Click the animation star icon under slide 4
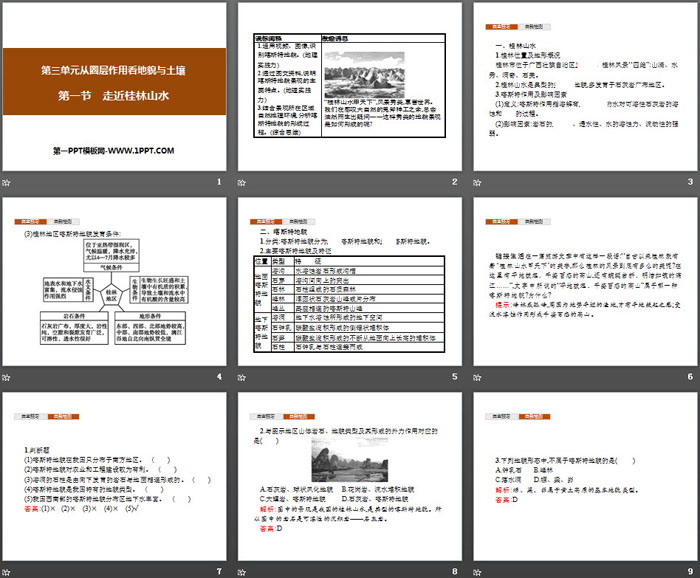Screen dimensions: 700x578 pos(8,376)
